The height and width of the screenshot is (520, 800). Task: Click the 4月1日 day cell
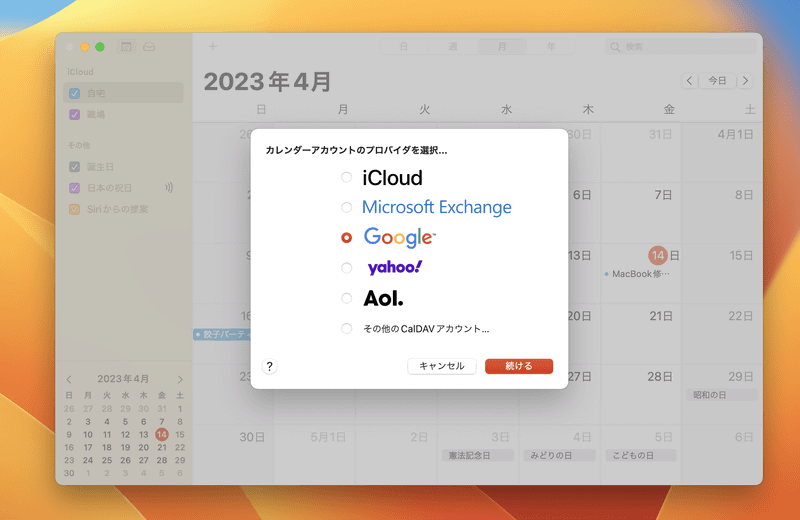pyautogui.click(x=722, y=152)
